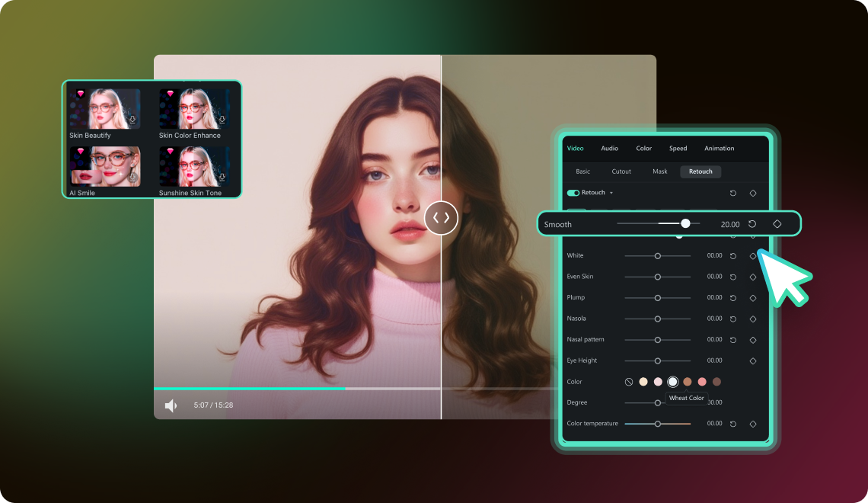
Task: Click the Even Skin slider handle
Action: (x=658, y=277)
